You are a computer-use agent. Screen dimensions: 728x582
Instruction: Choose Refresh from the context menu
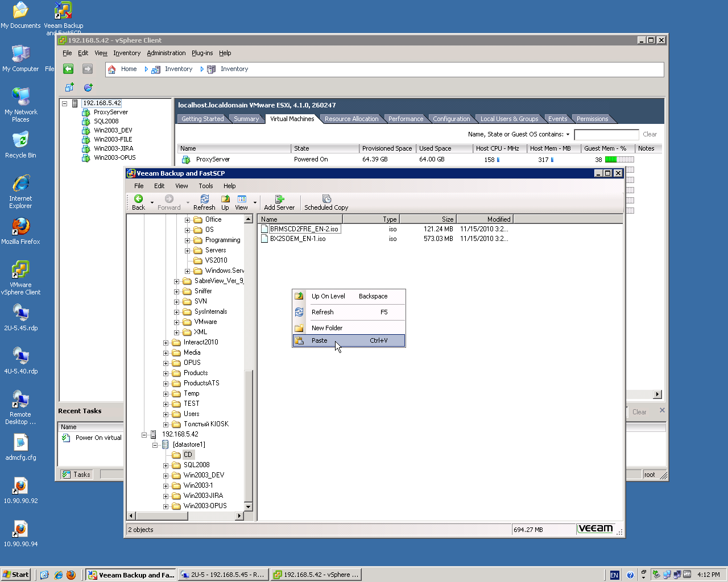click(x=349, y=312)
